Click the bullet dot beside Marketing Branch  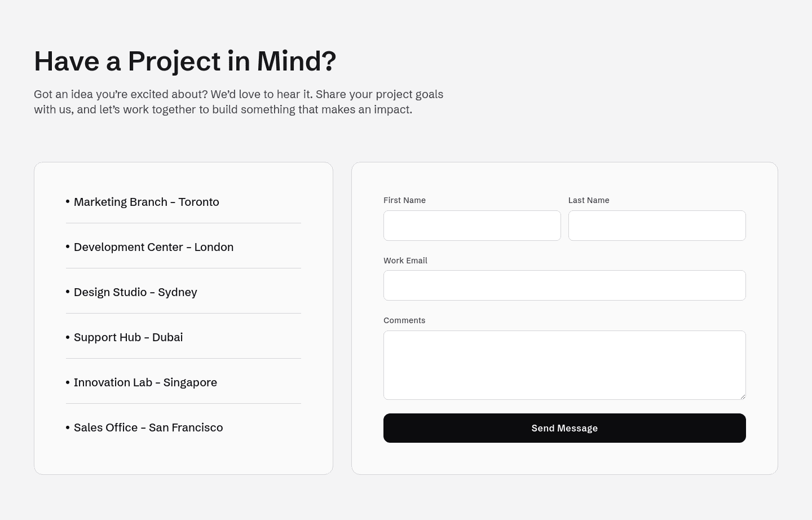(x=68, y=201)
